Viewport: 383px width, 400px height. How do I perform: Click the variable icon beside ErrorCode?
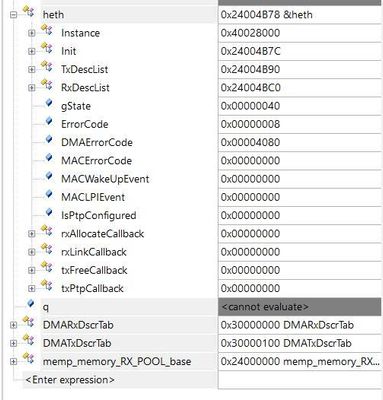tap(49, 122)
